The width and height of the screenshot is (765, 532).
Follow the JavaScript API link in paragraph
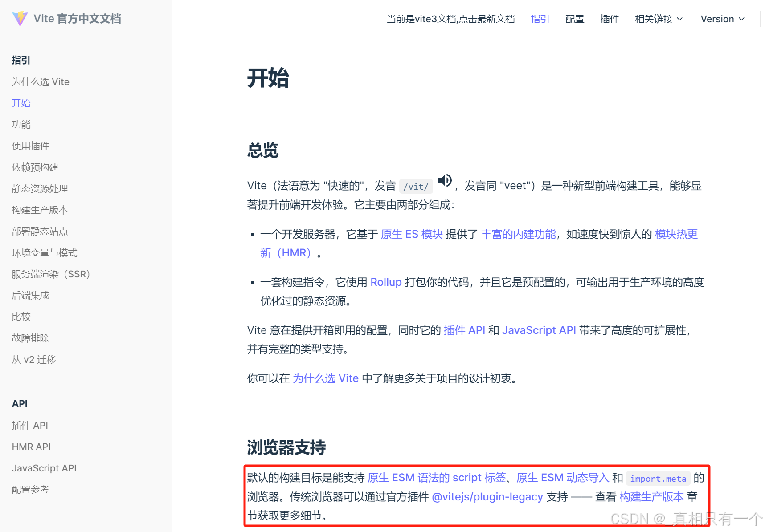tap(539, 330)
